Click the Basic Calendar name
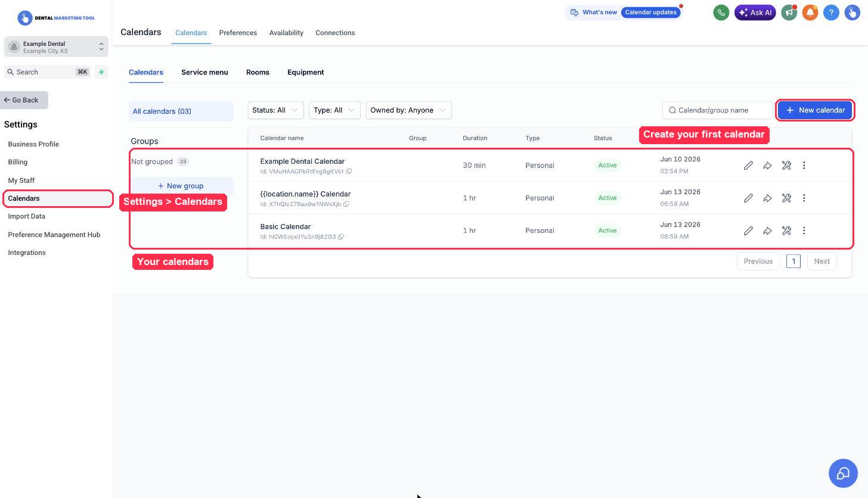 [286, 227]
